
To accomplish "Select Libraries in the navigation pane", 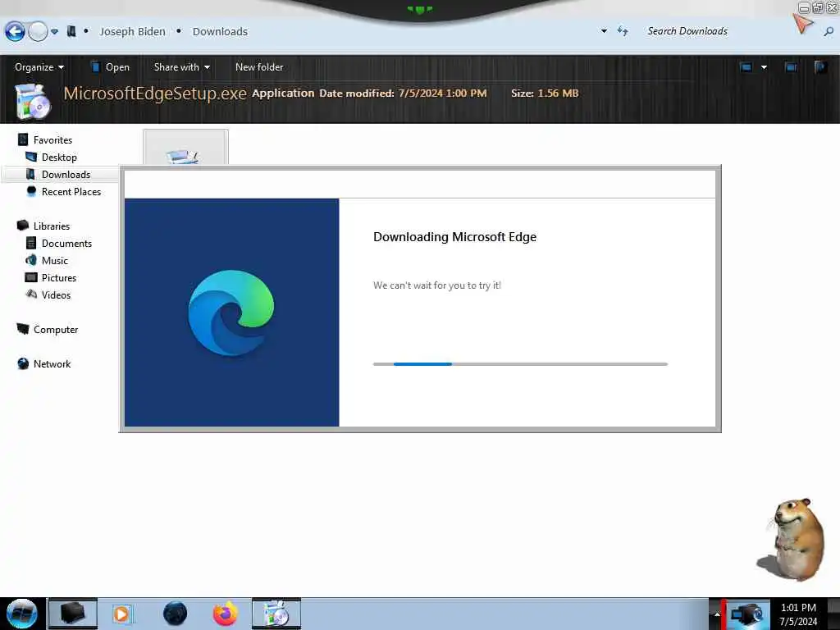I will tap(52, 226).
